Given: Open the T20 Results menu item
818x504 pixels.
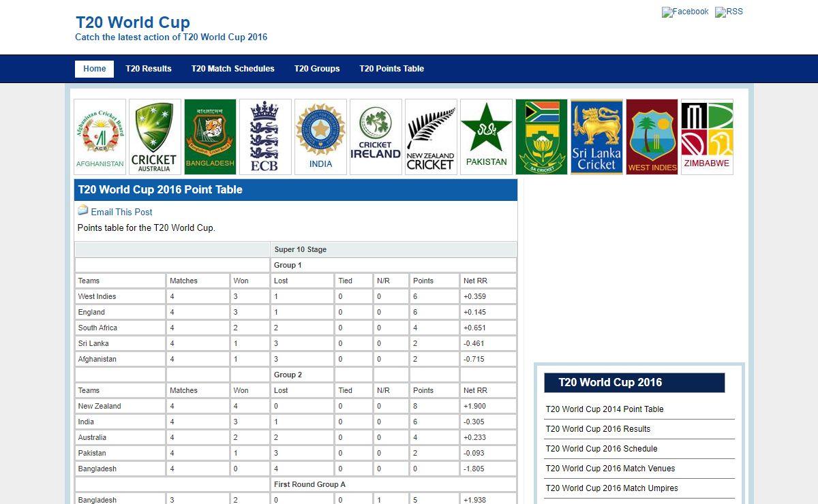Looking at the screenshot, I should (x=149, y=69).
